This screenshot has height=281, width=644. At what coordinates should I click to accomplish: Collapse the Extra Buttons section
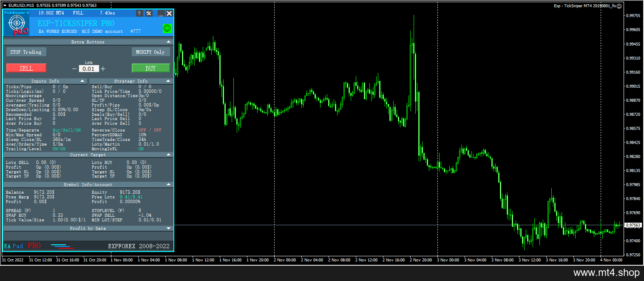coord(168,42)
